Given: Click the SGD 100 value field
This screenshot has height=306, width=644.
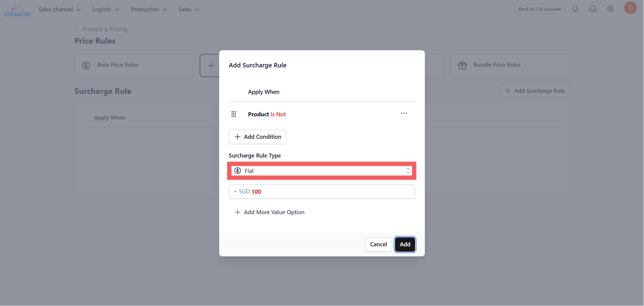Looking at the screenshot, I should click(x=322, y=192).
